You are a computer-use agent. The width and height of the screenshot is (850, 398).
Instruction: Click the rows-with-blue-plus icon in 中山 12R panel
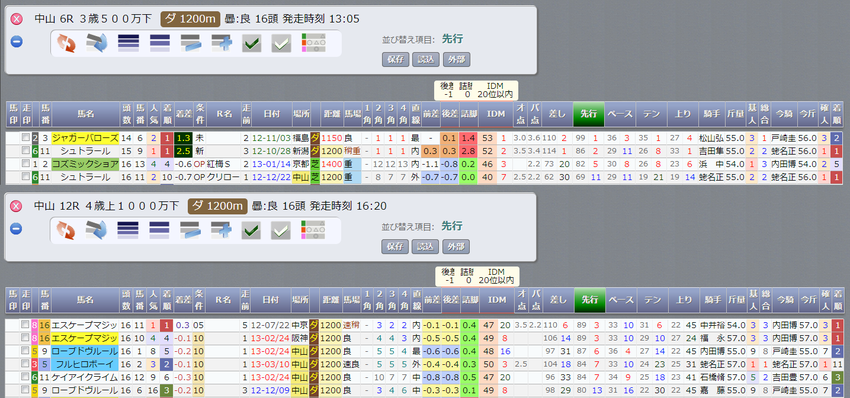click(221, 230)
